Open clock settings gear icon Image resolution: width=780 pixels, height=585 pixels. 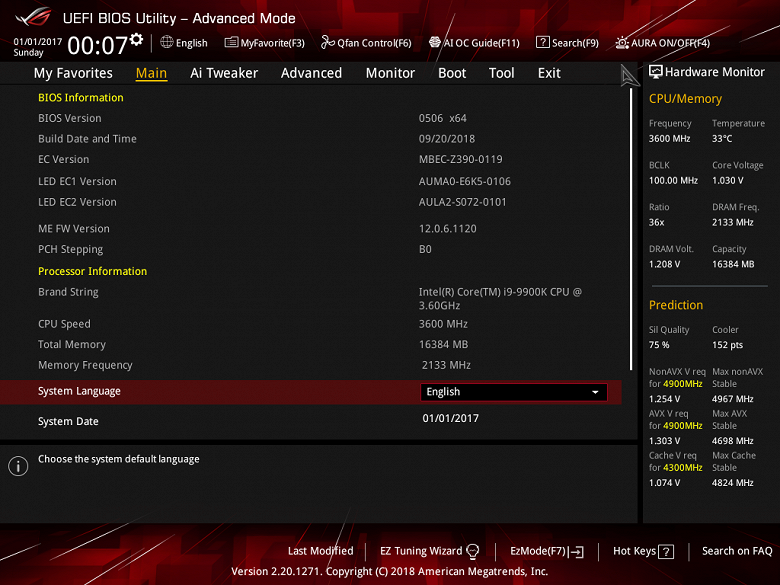(x=136, y=39)
